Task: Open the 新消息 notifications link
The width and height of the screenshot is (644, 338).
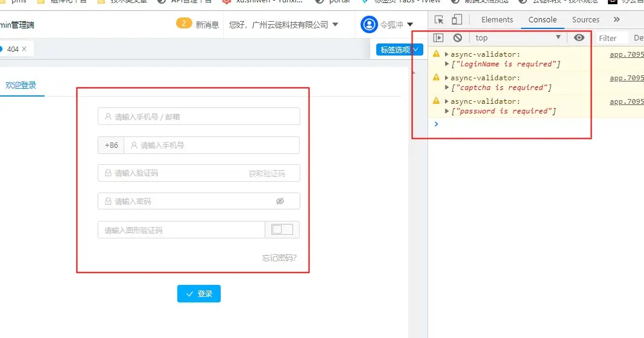Action: pos(207,25)
